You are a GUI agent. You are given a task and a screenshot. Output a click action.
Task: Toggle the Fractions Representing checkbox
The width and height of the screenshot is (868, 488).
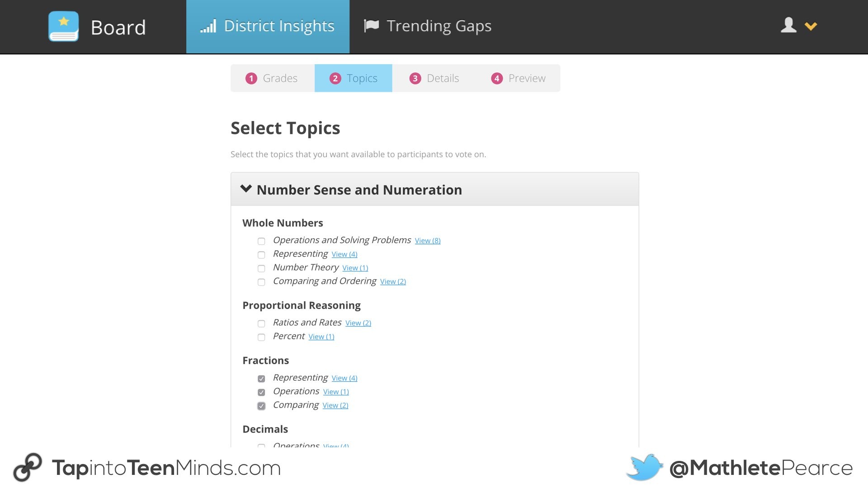[260, 378]
